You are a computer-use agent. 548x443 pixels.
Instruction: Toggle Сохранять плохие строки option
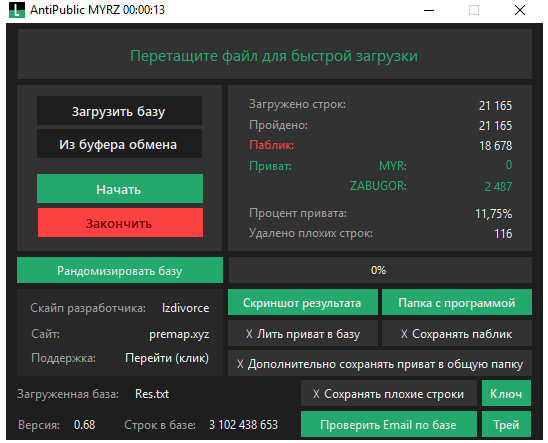pyautogui.click(x=389, y=393)
